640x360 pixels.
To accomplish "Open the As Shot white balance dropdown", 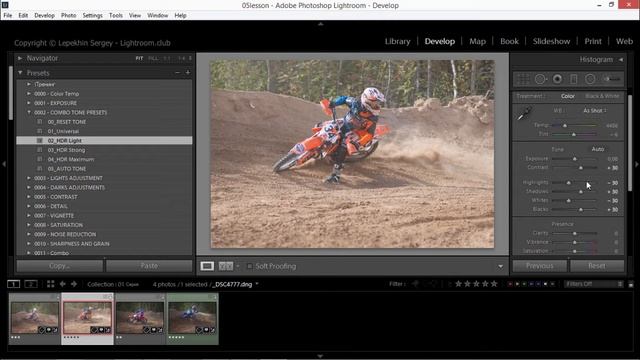I will click(x=594, y=111).
